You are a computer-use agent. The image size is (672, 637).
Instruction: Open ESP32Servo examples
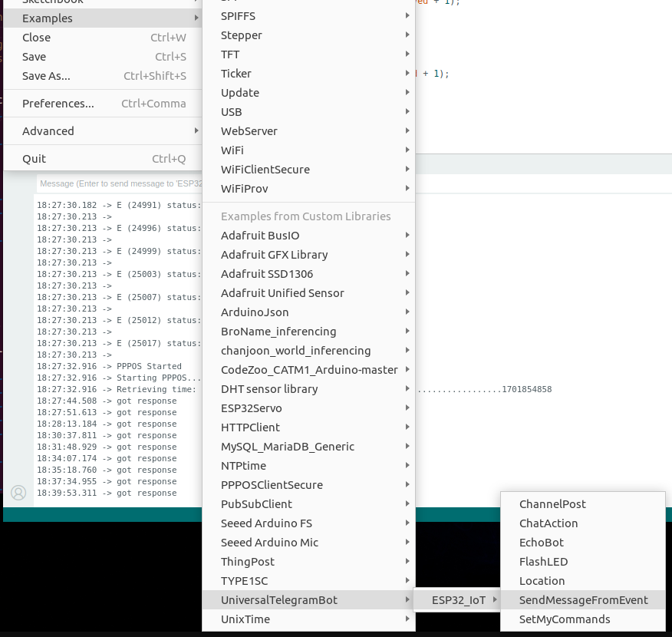308,408
